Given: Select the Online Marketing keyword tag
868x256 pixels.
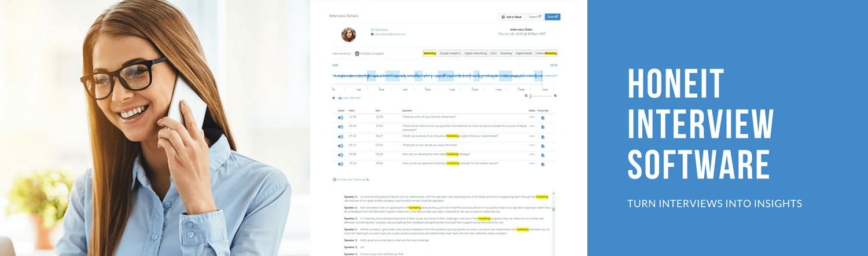Looking at the screenshot, I should (x=546, y=53).
